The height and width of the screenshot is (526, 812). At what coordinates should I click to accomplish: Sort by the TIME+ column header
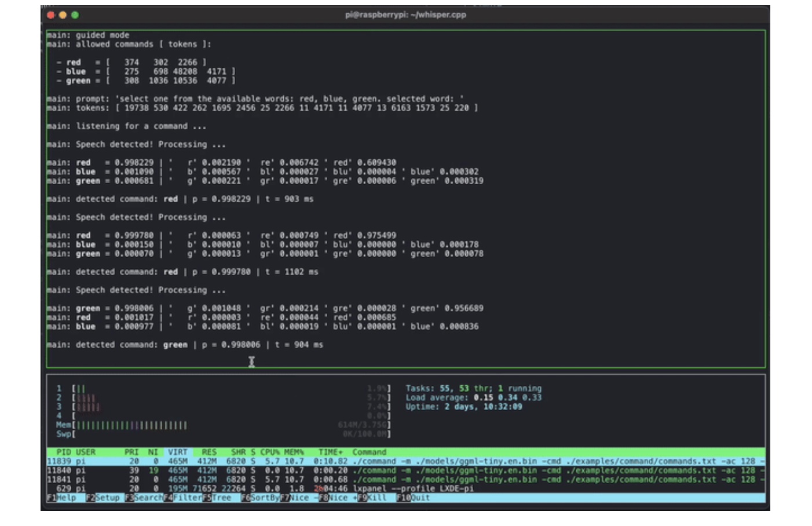[x=331, y=452]
